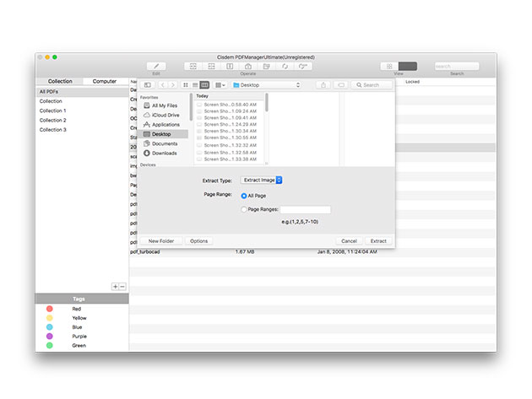Select the Purple tag color
This screenshot has width=532, height=399.
pos(50,337)
